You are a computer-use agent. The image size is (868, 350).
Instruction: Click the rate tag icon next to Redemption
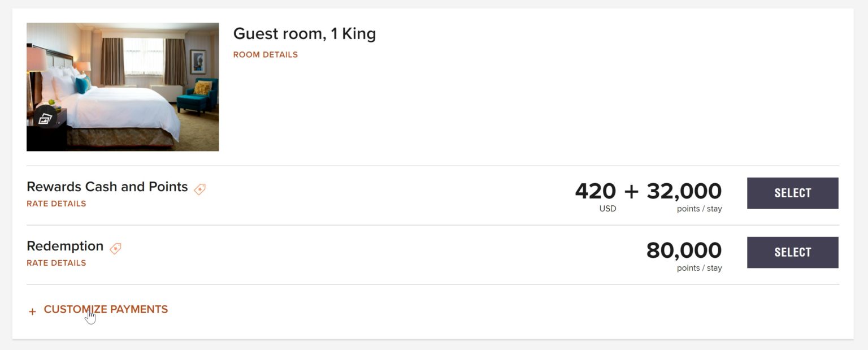pos(115,249)
